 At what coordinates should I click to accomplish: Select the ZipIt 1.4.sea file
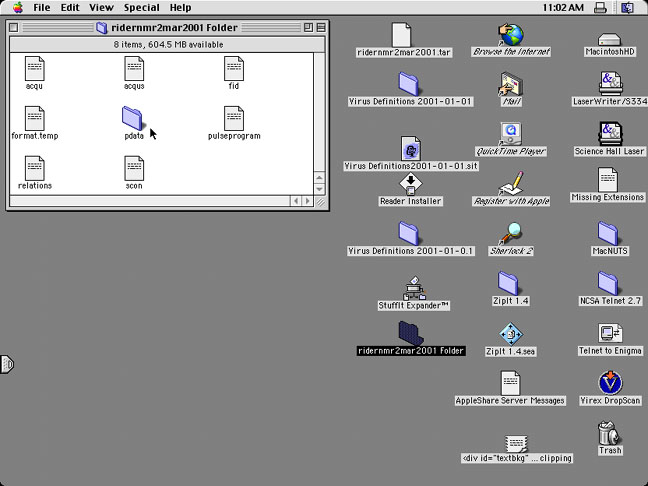pyautogui.click(x=511, y=334)
